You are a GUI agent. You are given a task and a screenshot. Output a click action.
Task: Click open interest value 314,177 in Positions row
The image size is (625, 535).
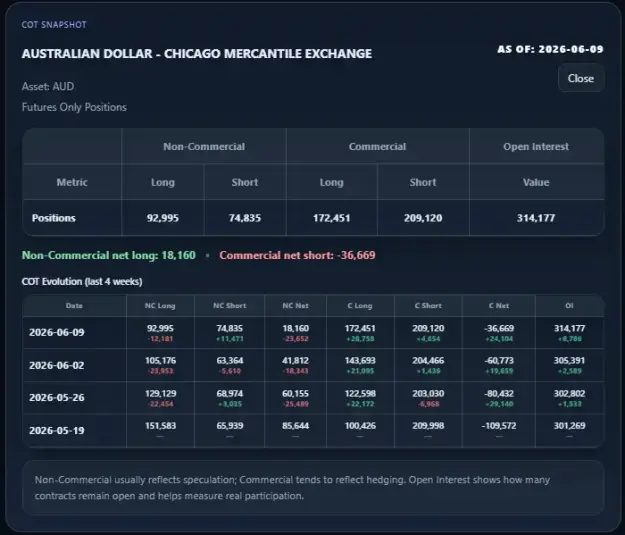pyautogui.click(x=536, y=218)
